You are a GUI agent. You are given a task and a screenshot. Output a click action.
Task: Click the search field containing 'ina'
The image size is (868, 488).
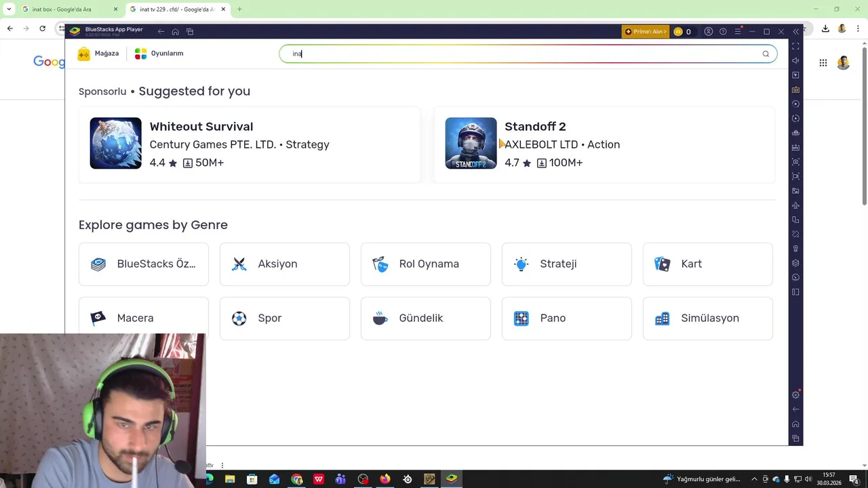pyautogui.click(x=528, y=54)
